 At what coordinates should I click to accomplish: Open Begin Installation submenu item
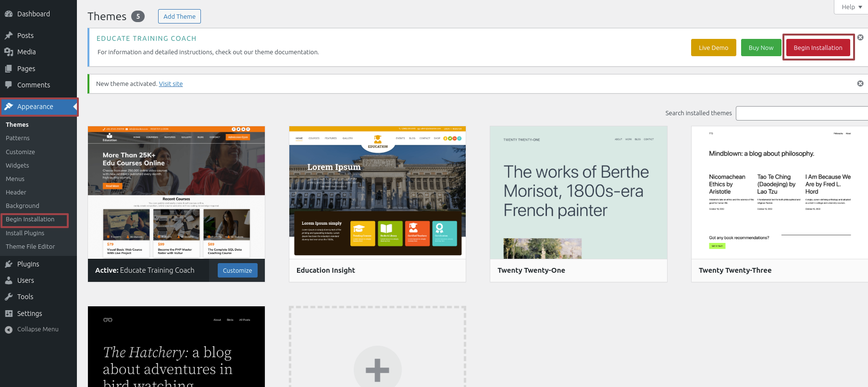[30, 219]
